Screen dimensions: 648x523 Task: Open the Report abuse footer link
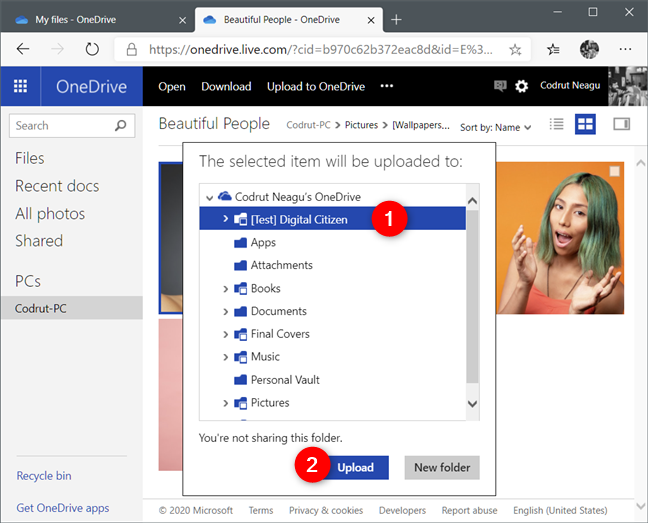tap(469, 511)
